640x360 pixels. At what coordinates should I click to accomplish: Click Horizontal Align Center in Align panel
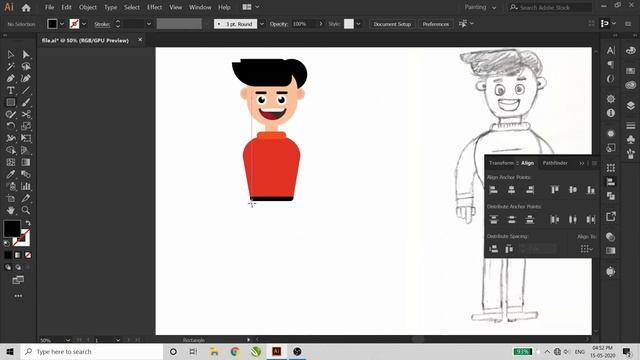click(x=511, y=190)
